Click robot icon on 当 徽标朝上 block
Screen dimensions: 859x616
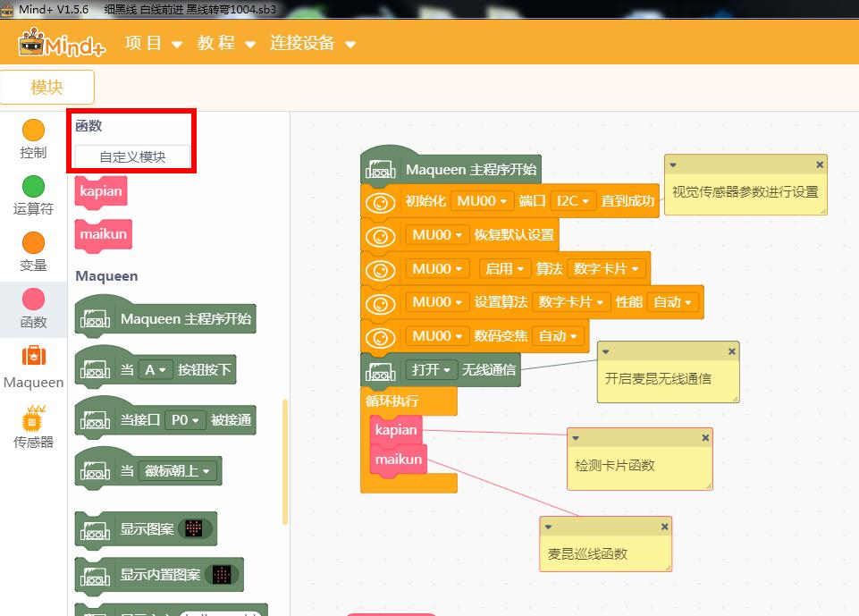click(95, 471)
